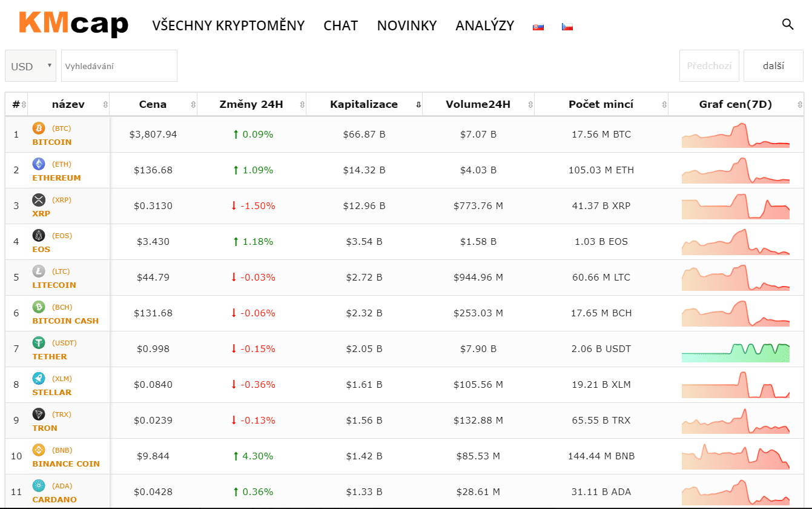Click the Bitcoin coin icon
Image resolution: width=812 pixels, height=509 pixels.
coord(39,128)
